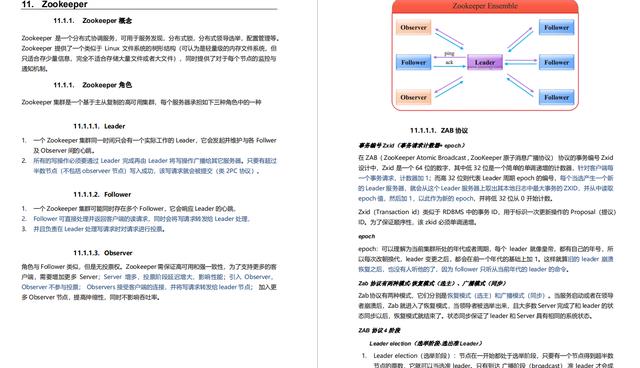Click the top-right Follower node
Viewport: 640px width, 368px height.
[556, 27]
